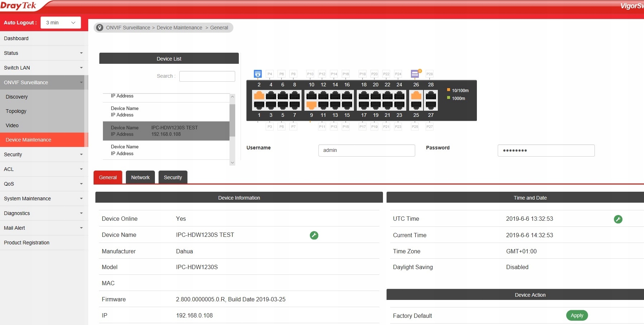Switch to the Network tab

coord(140,177)
